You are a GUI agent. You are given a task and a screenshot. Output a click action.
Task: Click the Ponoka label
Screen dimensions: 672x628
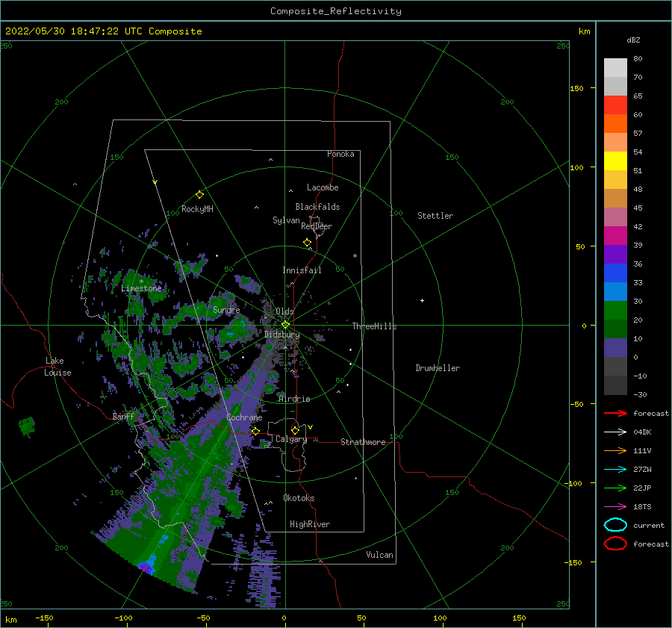pyautogui.click(x=340, y=154)
